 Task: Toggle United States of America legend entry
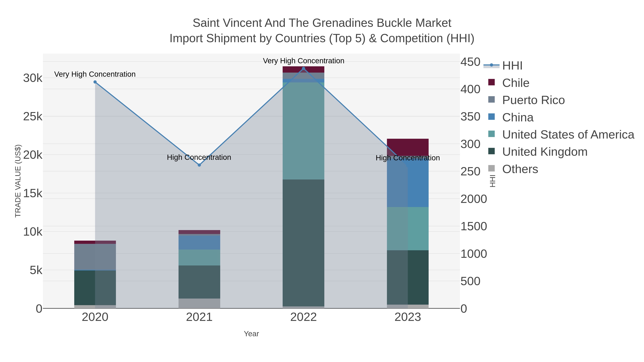pos(561,134)
